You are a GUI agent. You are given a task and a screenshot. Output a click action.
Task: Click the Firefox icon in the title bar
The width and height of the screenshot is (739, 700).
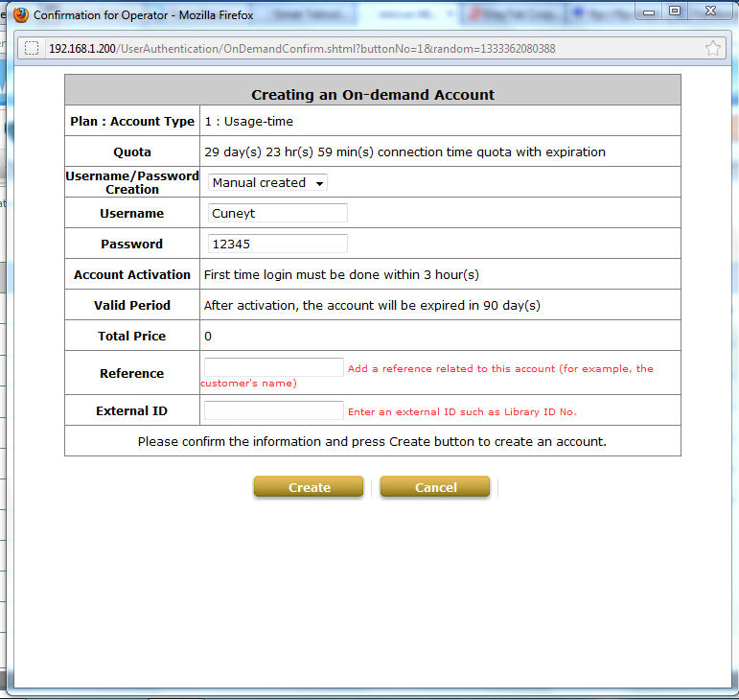point(20,14)
